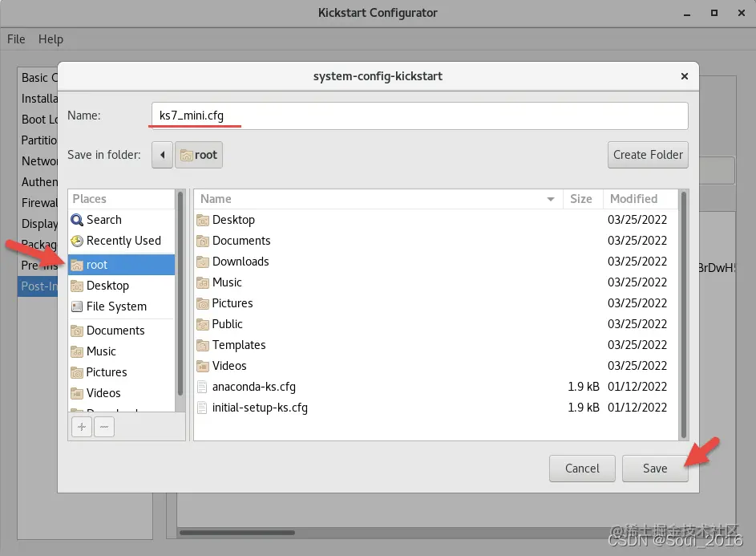Click the Documents folder icon in file list

tap(203, 241)
